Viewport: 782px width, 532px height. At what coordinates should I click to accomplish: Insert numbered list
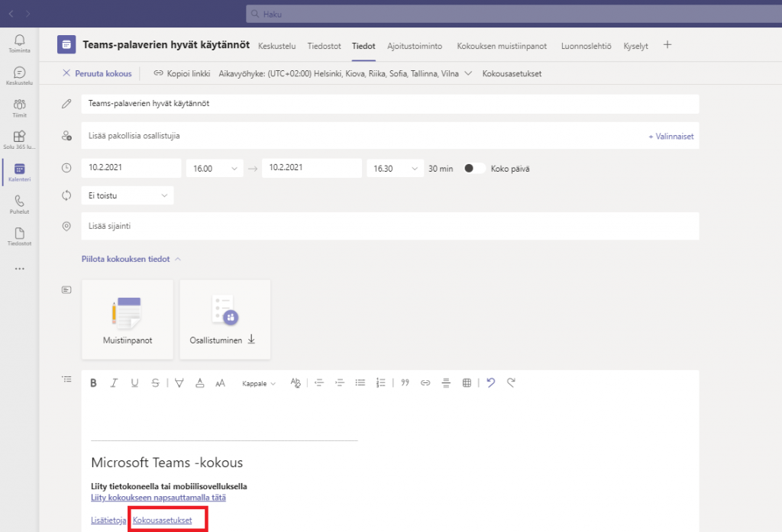pyautogui.click(x=380, y=383)
